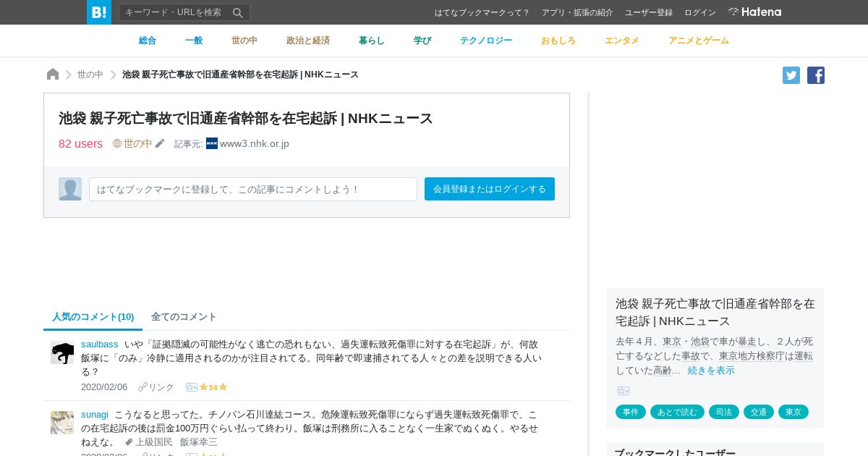Screen dimensions: 868x456
Task: Click ログイン in the header
Action: [x=700, y=12]
